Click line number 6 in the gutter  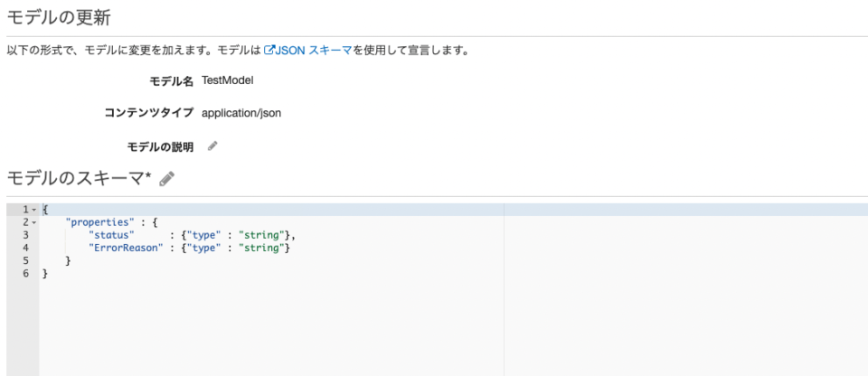pyautogui.click(x=25, y=273)
